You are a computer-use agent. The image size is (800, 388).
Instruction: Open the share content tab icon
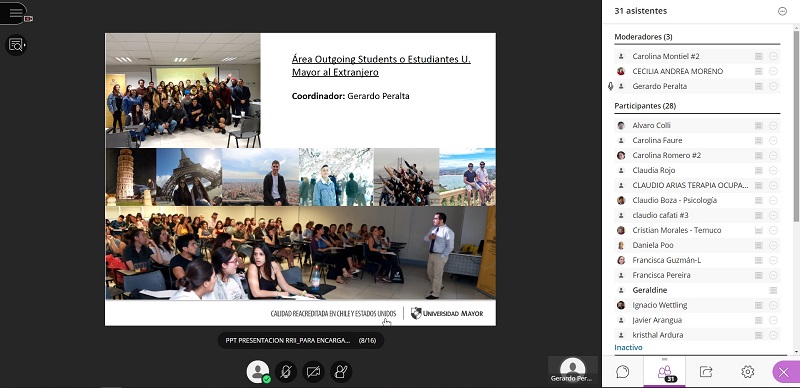706,372
